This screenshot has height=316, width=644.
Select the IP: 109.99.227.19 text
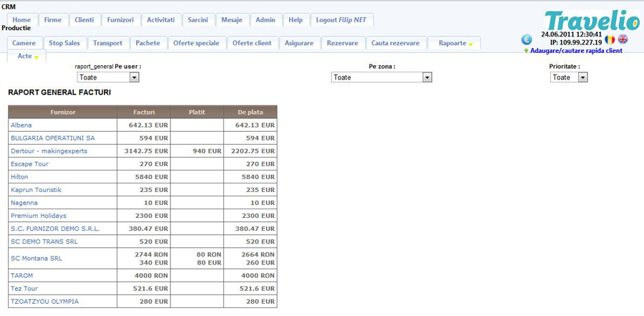pyautogui.click(x=576, y=42)
